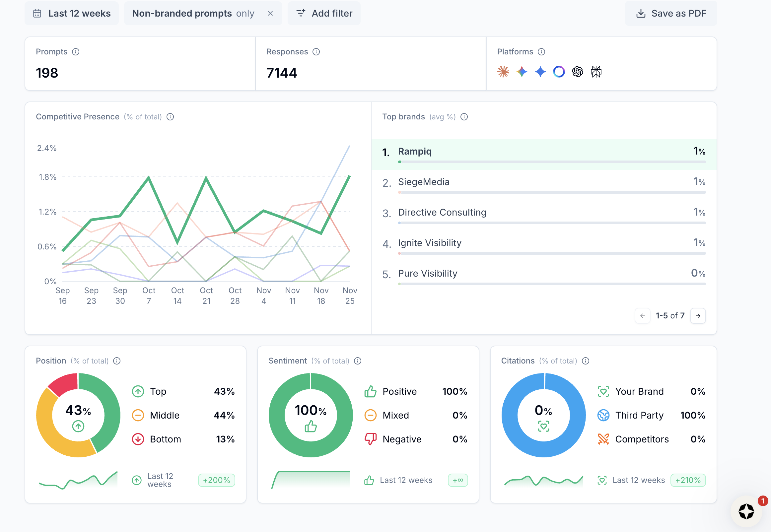Select the Claude platform icon
This screenshot has height=532, width=771.
coord(503,71)
